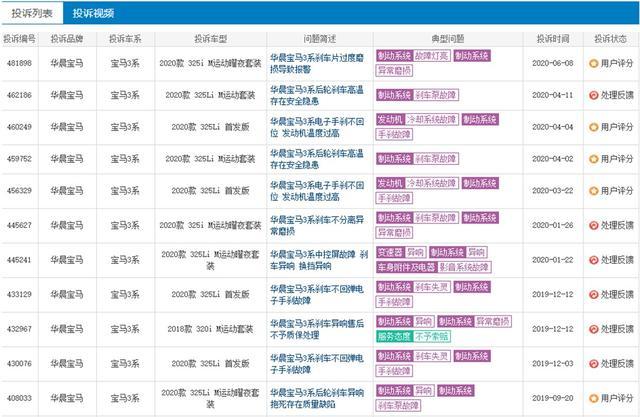Image resolution: width=640 pixels, height=417 pixels.
Task: Select complaint number 460249
Action: (x=19, y=127)
